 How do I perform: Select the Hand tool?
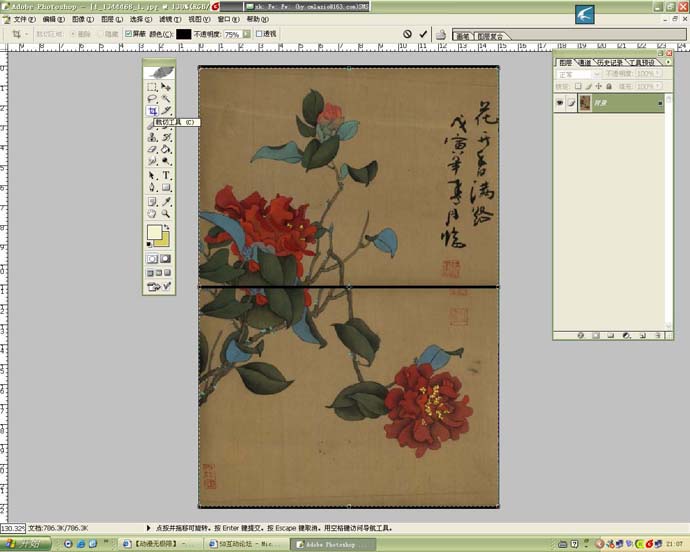click(x=152, y=213)
